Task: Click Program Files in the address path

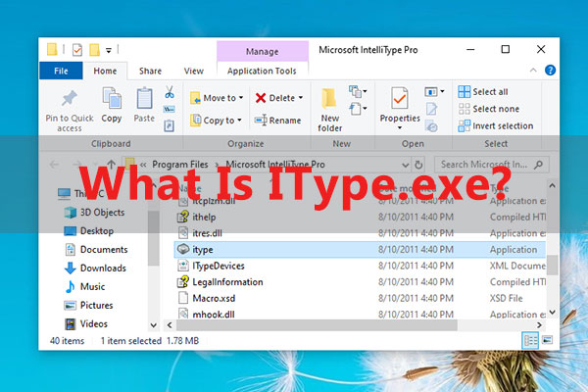Action: pyautogui.click(x=180, y=165)
